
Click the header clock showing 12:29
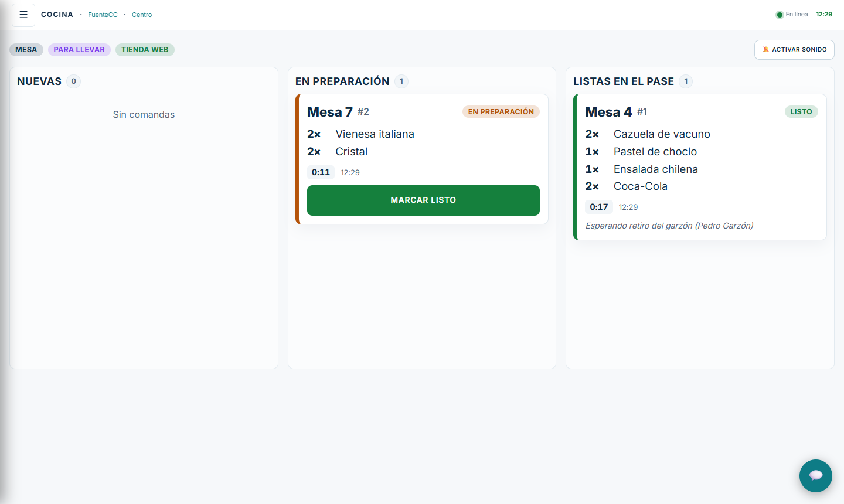pos(824,15)
